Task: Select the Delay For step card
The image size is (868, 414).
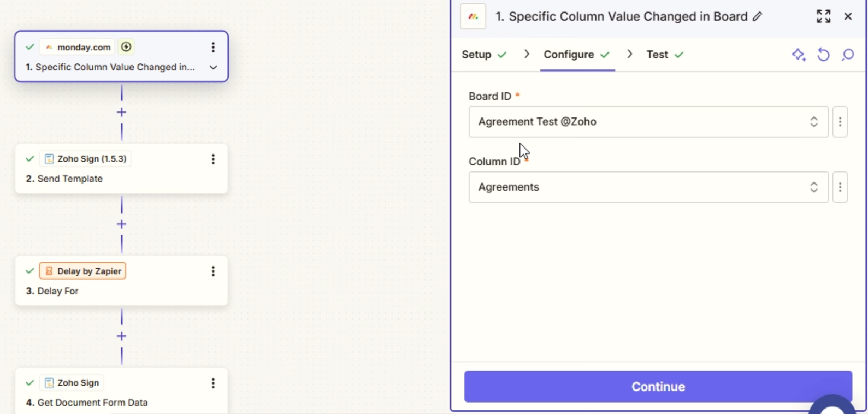Action: pyautogui.click(x=121, y=281)
